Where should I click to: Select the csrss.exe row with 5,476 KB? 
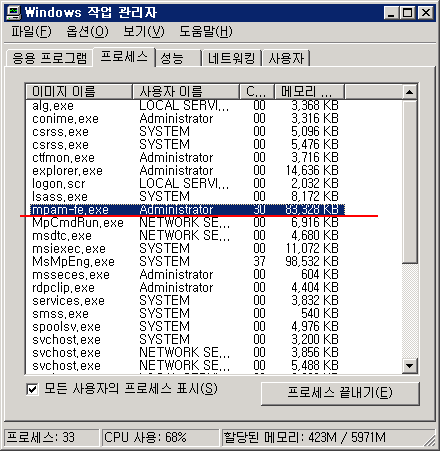coord(185,145)
